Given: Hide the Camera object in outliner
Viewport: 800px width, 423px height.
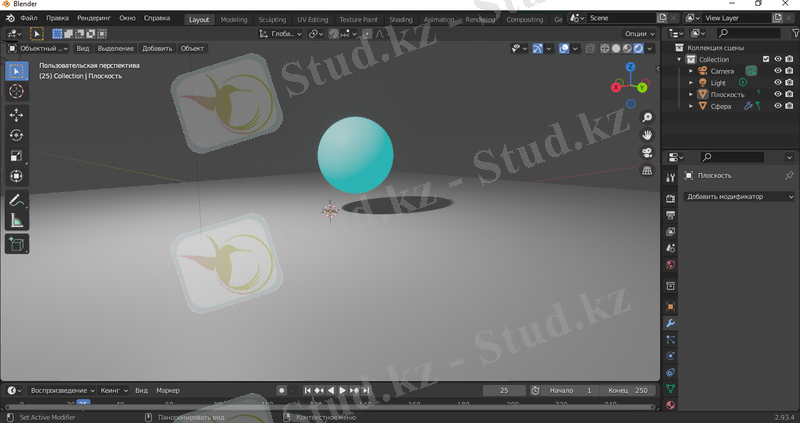Looking at the screenshot, I should pyautogui.click(x=777, y=71).
